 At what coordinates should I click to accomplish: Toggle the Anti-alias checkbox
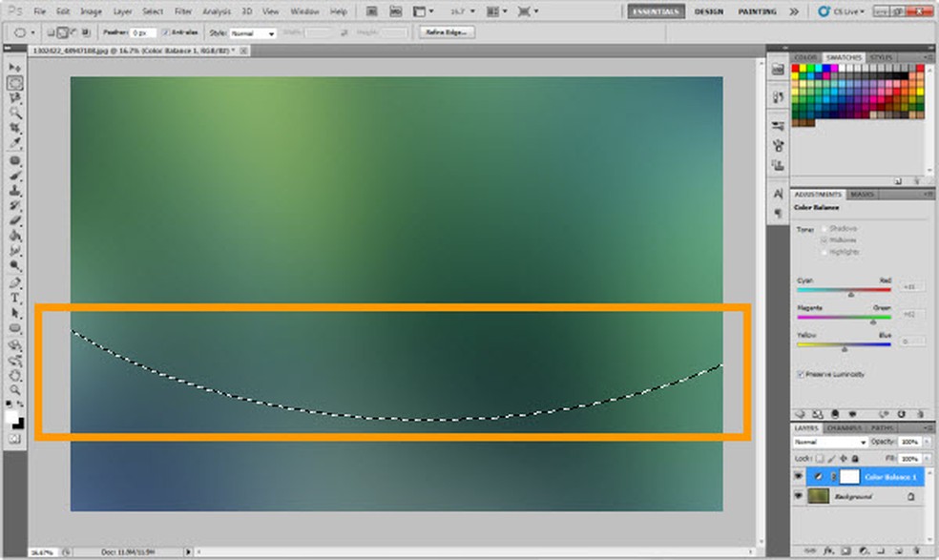[166, 32]
